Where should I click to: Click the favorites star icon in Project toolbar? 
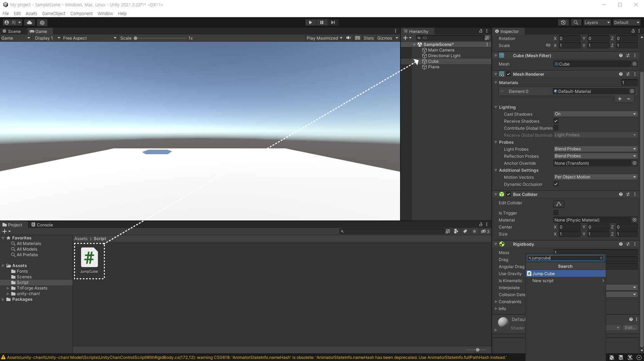[474, 231]
